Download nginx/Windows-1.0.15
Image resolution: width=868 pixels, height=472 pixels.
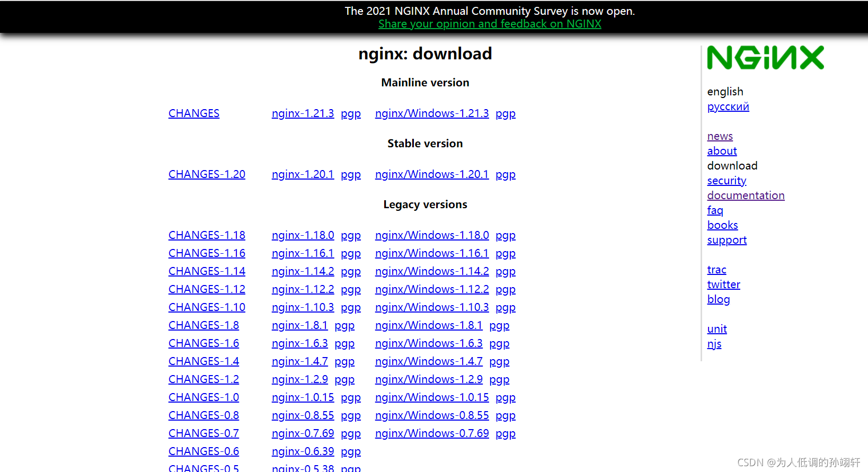(x=432, y=397)
